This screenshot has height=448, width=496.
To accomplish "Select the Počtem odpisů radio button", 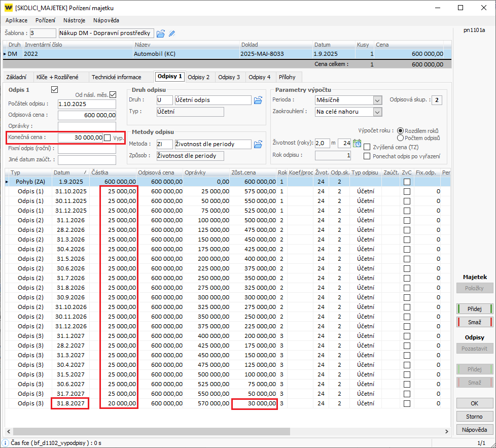I will 401,138.
